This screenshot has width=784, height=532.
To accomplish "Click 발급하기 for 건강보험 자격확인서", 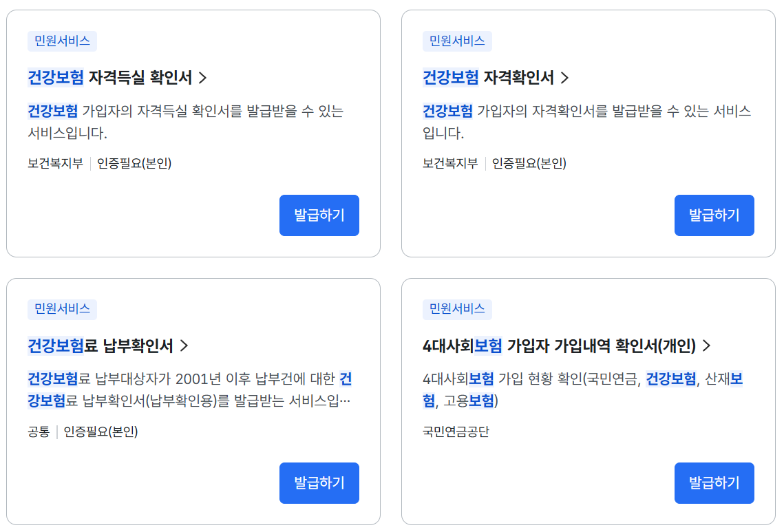I will tap(714, 215).
